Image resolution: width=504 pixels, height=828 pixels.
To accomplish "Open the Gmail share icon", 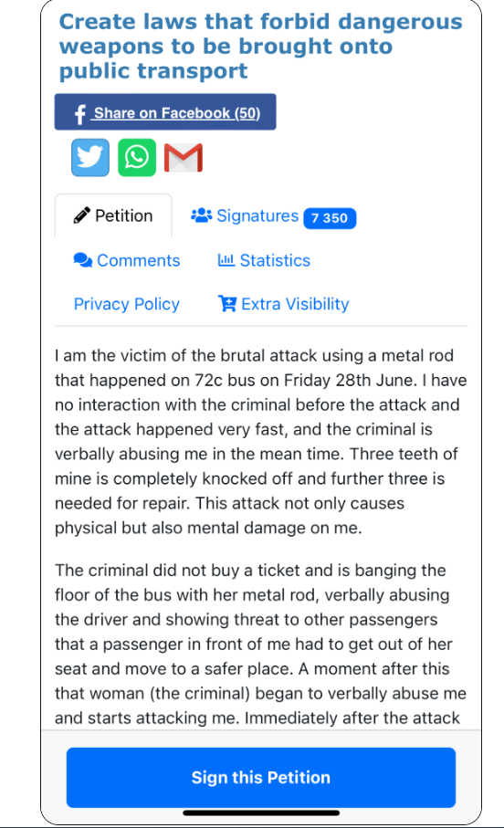I will [184, 157].
